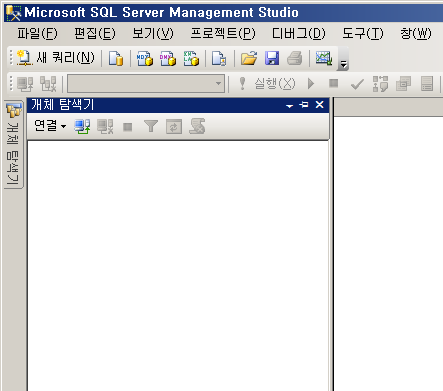Screen dimensions: 443x391
Task: Click the Query Options icon
Action: (x=403, y=84)
